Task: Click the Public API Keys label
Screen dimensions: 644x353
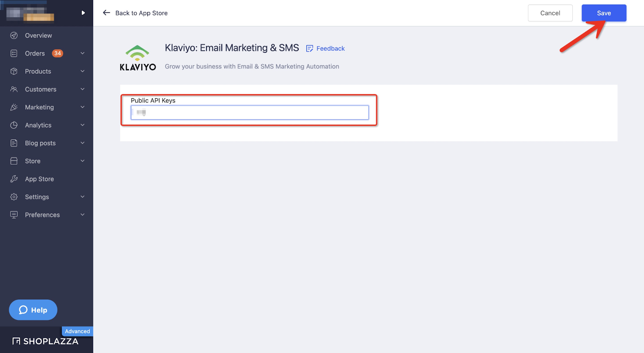Action: pos(153,100)
